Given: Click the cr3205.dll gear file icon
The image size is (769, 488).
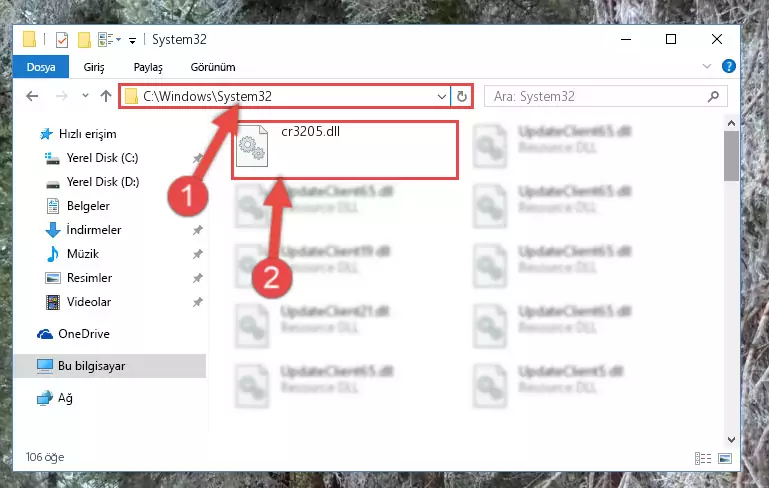Looking at the screenshot, I should pos(252,146).
